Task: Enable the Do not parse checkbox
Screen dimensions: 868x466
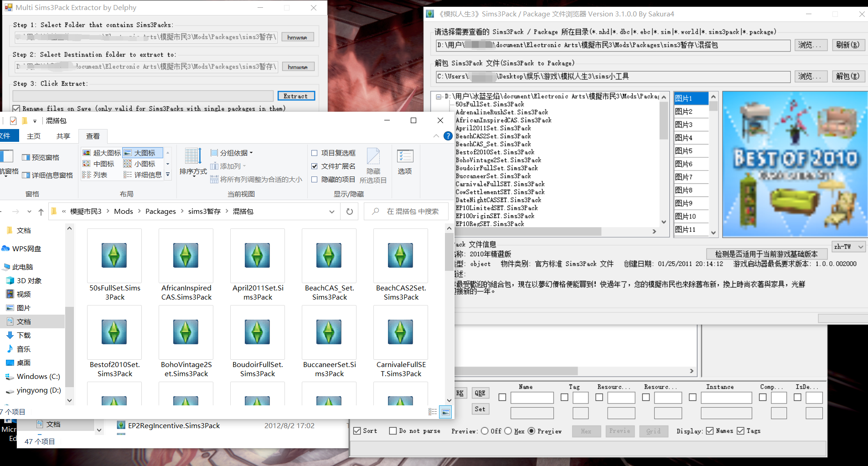Action: [393, 431]
